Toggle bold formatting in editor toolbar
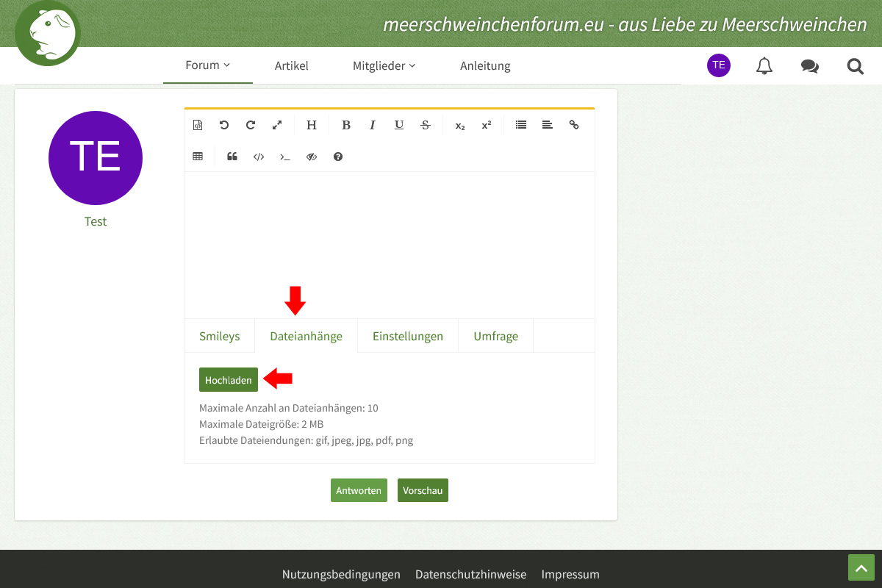The width and height of the screenshot is (882, 588). click(x=346, y=125)
